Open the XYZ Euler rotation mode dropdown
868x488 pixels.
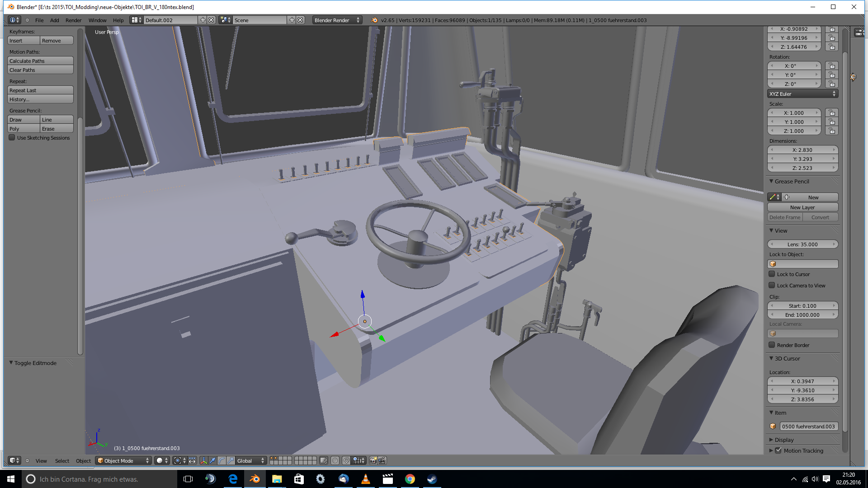point(802,94)
